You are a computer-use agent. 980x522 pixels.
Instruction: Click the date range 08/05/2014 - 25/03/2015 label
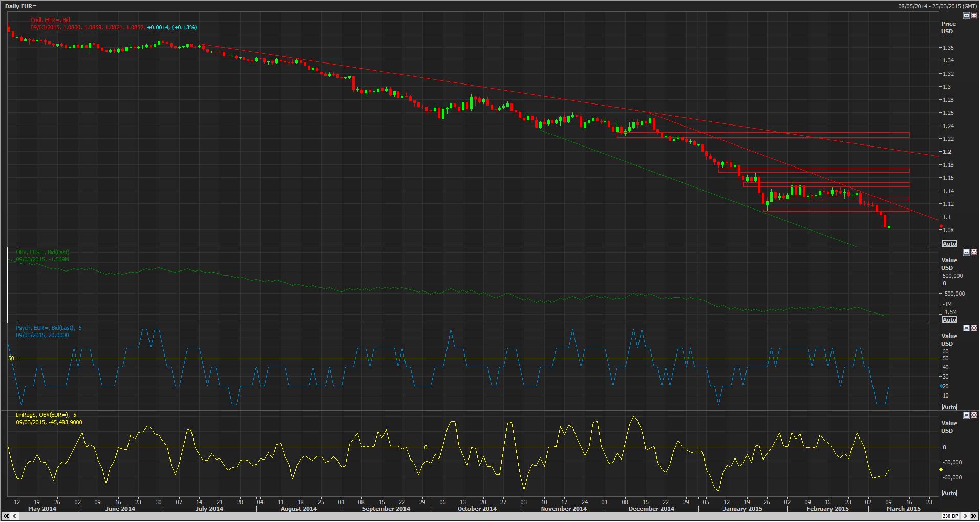[938, 6]
